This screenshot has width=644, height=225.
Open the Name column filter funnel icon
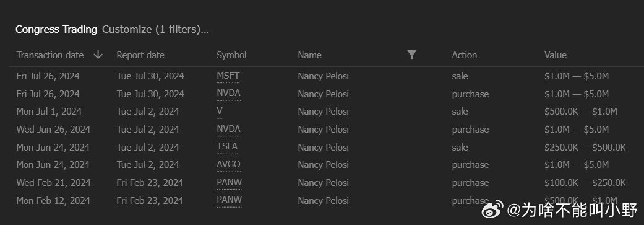tap(412, 55)
